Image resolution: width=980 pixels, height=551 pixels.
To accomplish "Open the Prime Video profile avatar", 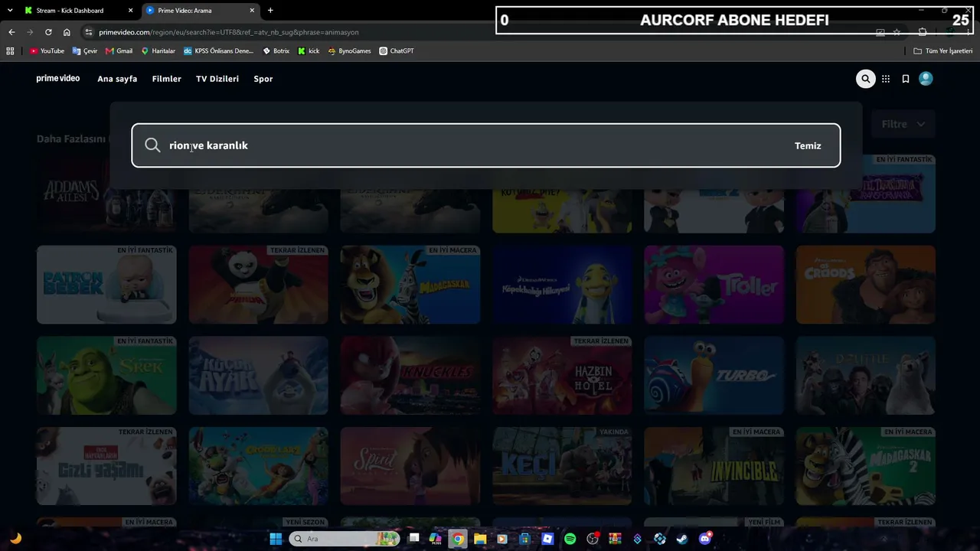I will click(926, 79).
